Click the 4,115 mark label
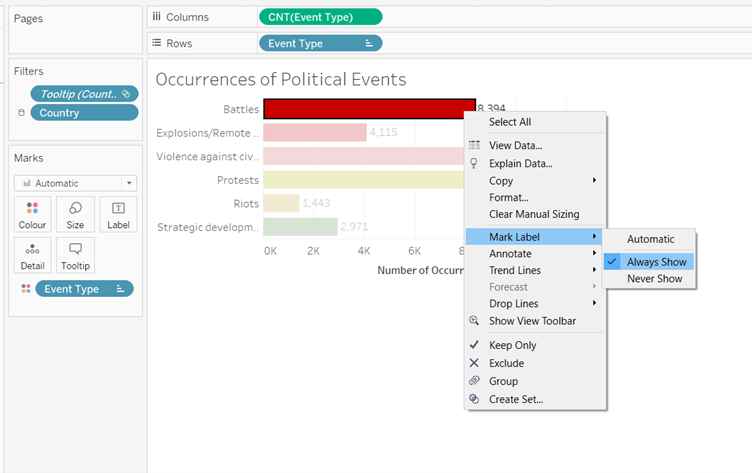Image resolution: width=752 pixels, height=473 pixels. click(383, 132)
